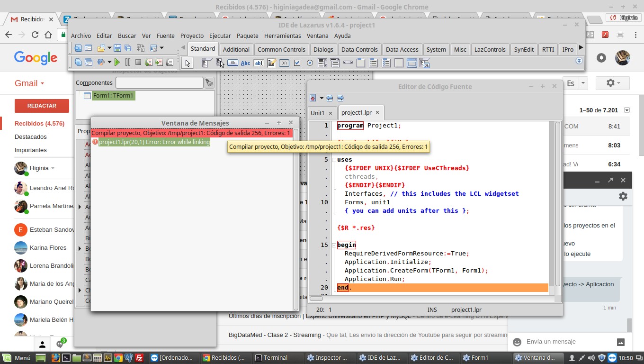This screenshot has height=364, width=644.
Task: Open Recibidos (4.576) inbox link
Action: click(x=39, y=124)
